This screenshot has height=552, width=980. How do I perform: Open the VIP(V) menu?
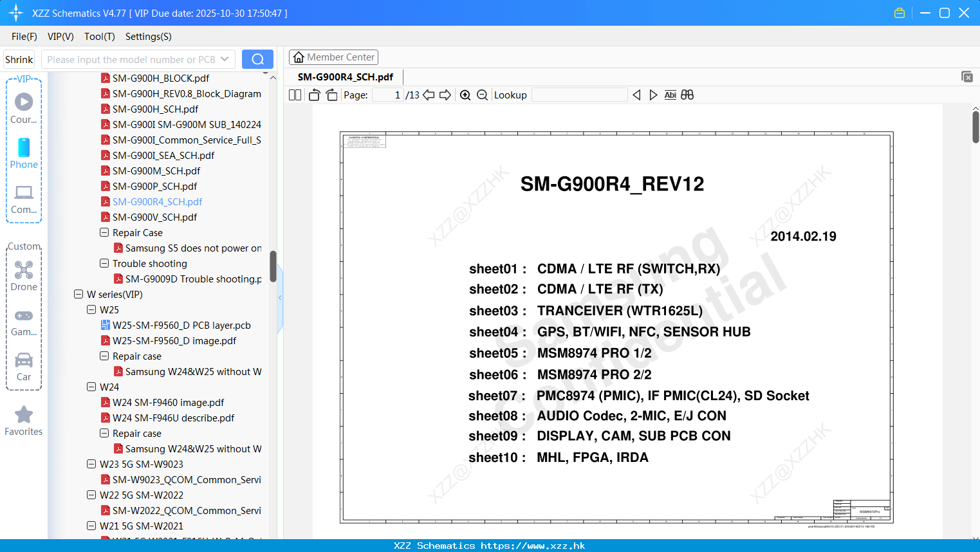coord(60,37)
